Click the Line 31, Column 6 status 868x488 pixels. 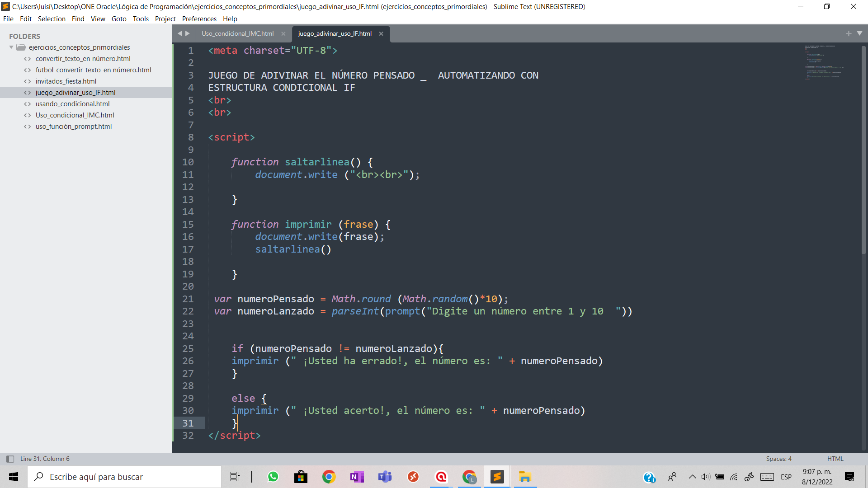coord(45,459)
